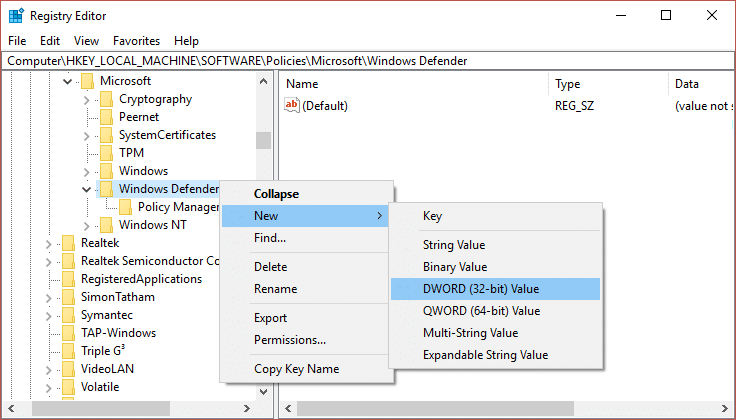Image resolution: width=736 pixels, height=420 pixels.
Task: Expand the Windows NT key arrow
Action: [87, 225]
